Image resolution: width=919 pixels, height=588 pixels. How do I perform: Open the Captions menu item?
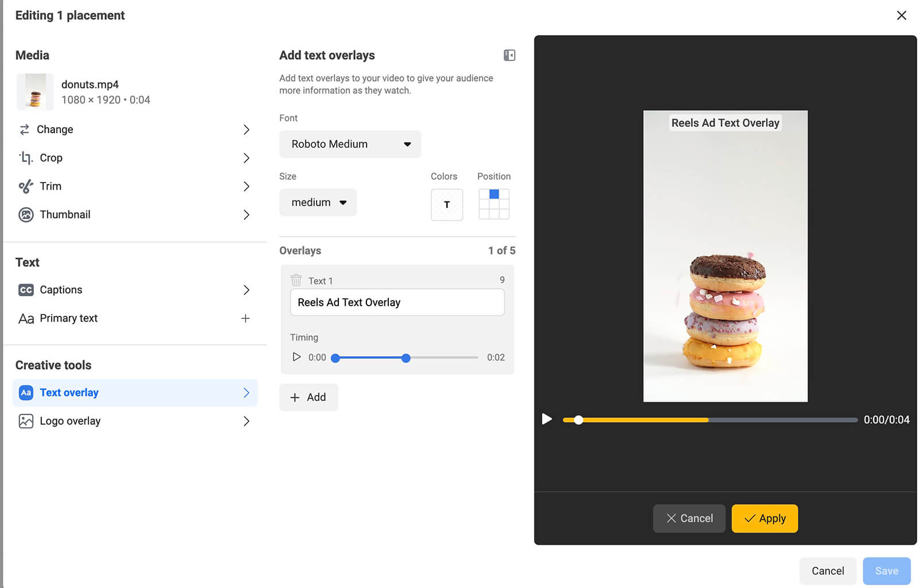pyautogui.click(x=135, y=290)
